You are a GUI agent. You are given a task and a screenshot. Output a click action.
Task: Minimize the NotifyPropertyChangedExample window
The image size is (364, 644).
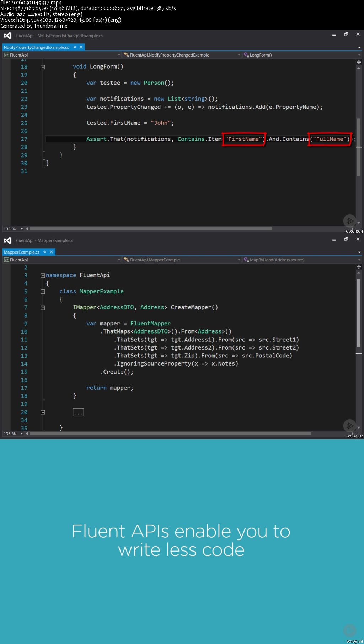pyautogui.click(x=334, y=35)
